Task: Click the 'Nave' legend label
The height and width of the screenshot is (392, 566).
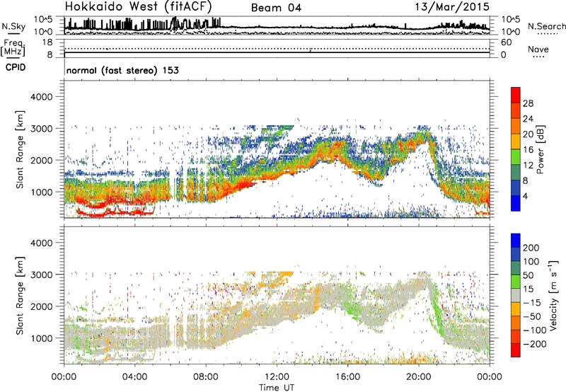Action: (x=538, y=50)
